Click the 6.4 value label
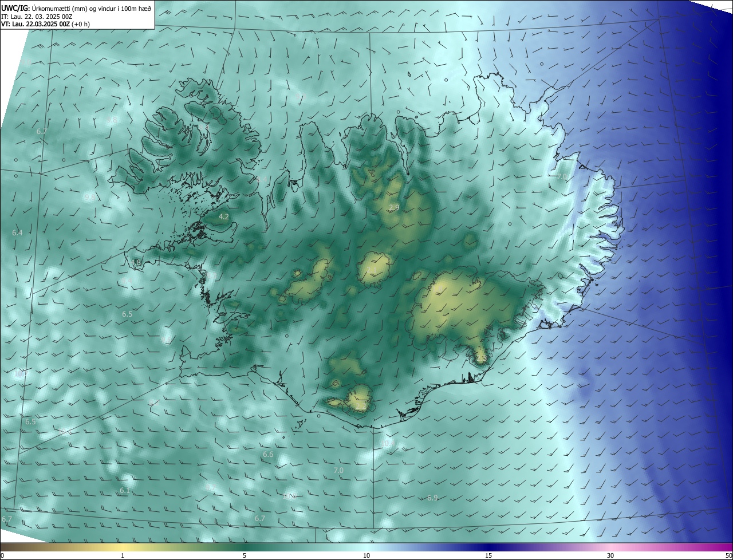The height and width of the screenshot is (560, 733). click(17, 233)
